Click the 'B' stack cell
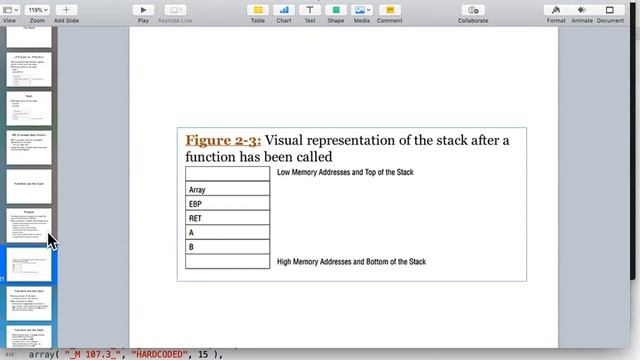 pyautogui.click(x=227, y=247)
